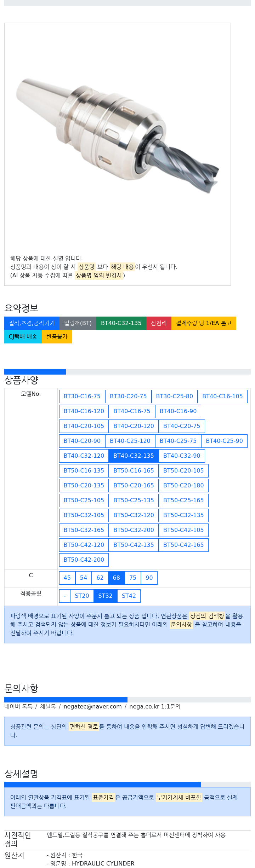Image resolution: width=255 pixels, height=868 pixels.
Task: Click the selected C value 68
Action: [116, 578]
